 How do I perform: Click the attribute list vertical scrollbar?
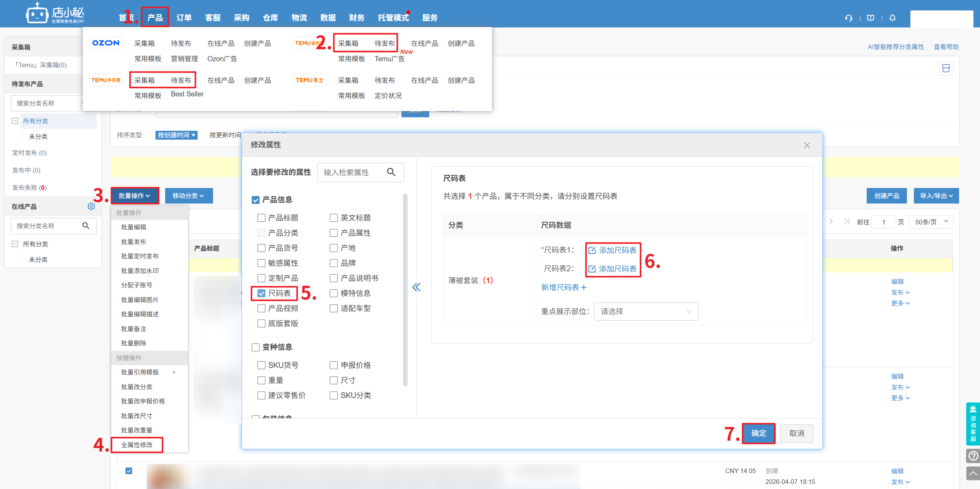[x=405, y=290]
